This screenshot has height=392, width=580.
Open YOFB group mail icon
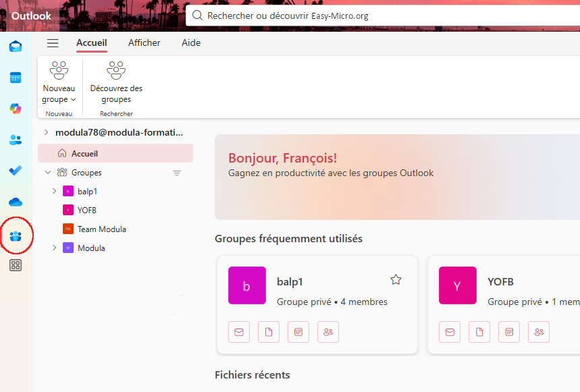450,332
